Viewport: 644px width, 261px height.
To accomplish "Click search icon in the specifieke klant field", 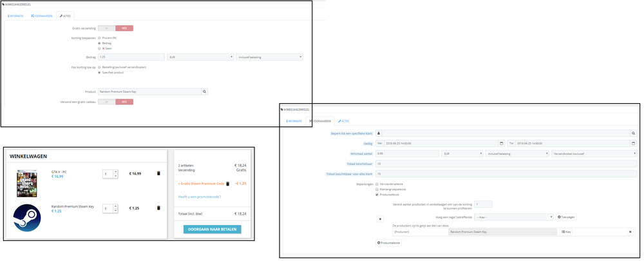I will click(x=634, y=133).
